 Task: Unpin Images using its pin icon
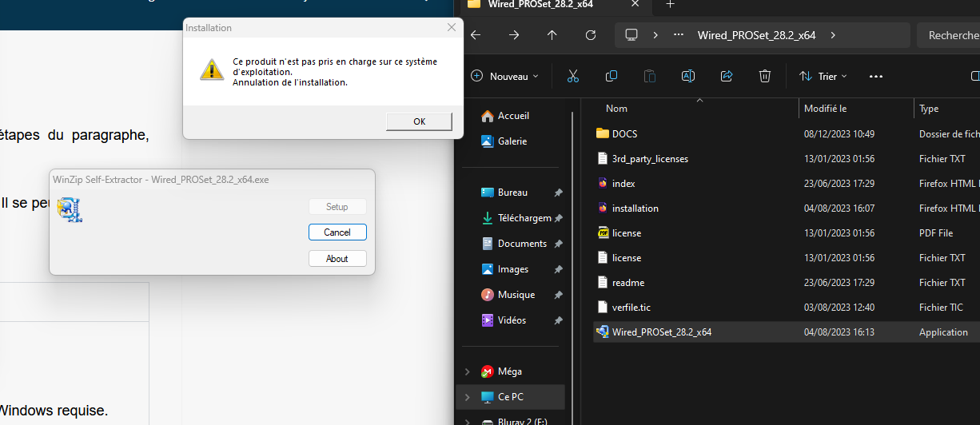tap(558, 270)
